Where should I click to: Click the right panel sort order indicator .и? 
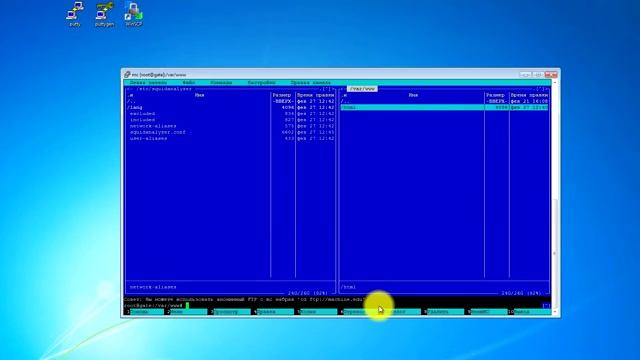[344, 95]
